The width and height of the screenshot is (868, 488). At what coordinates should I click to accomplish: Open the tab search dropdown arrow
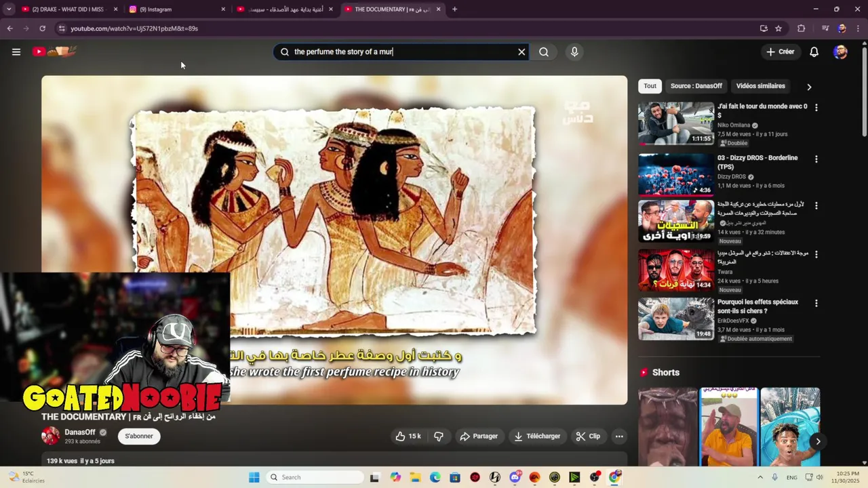[x=9, y=9]
